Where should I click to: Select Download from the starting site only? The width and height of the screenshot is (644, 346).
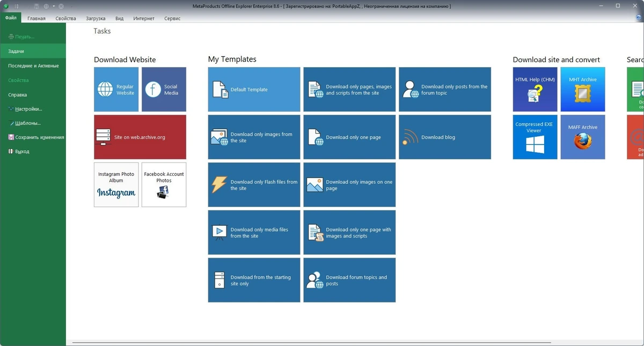pyautogui.click(x=254, y=280)
